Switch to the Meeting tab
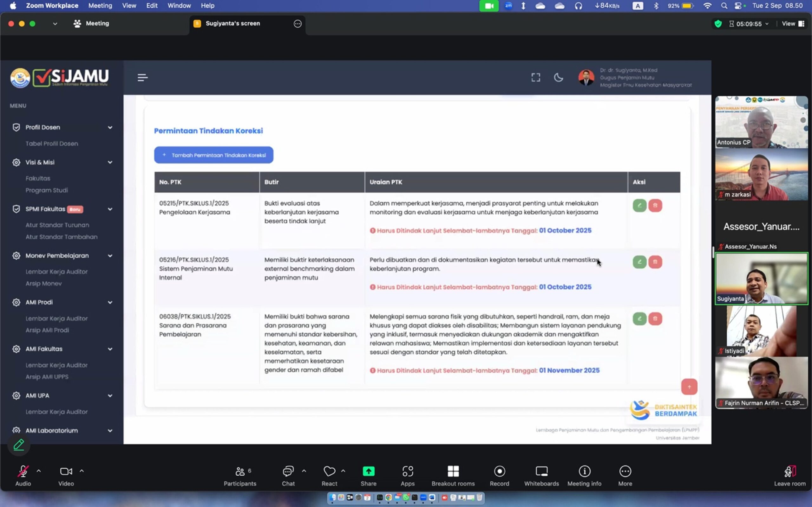812x507 pixels. click(91, 23)
